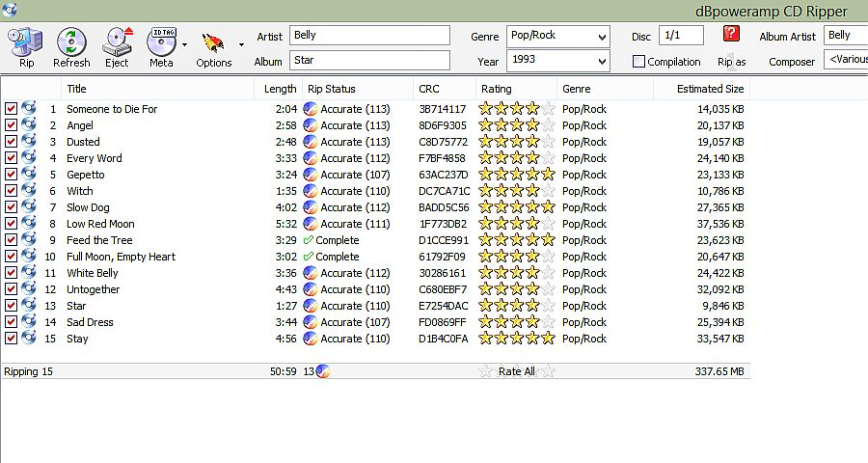Image resolution: width=868 pixels, height=463 pixels.
Task: Click green checkmark for Feed the Tree Complete
Action: 309,240
